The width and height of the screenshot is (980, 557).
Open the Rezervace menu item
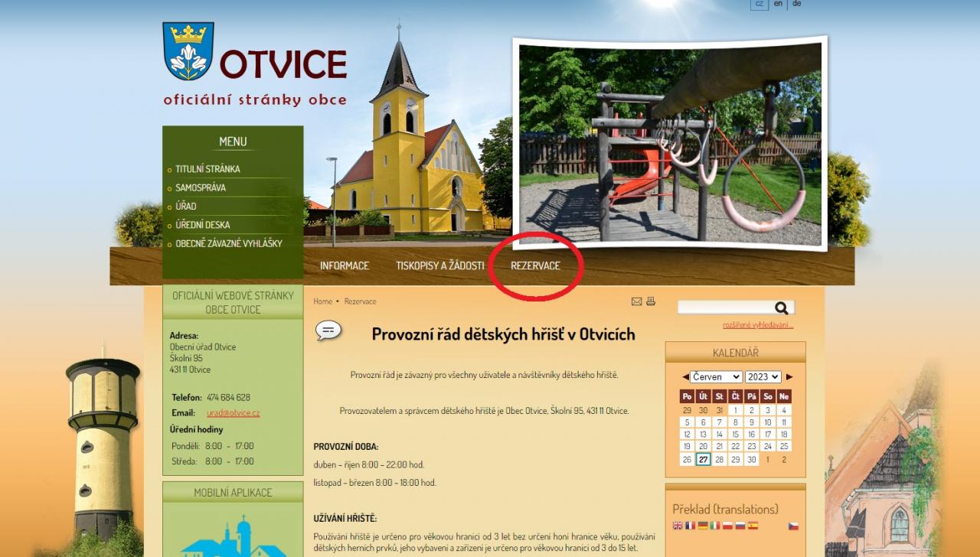click(x=535, y=266)
